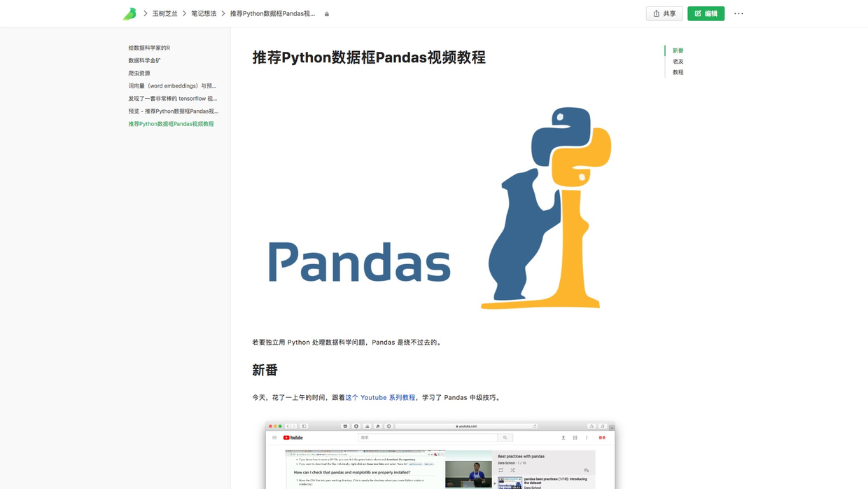
Task: Select 数据科学金矿 in the sidebar
Action: click(x=145, y=61)
